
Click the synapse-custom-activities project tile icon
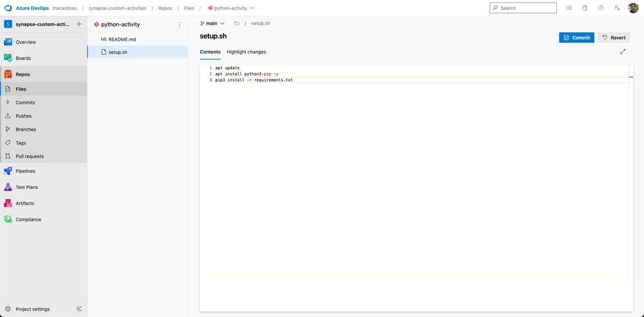pyautogui.click(x=8, y=25)
